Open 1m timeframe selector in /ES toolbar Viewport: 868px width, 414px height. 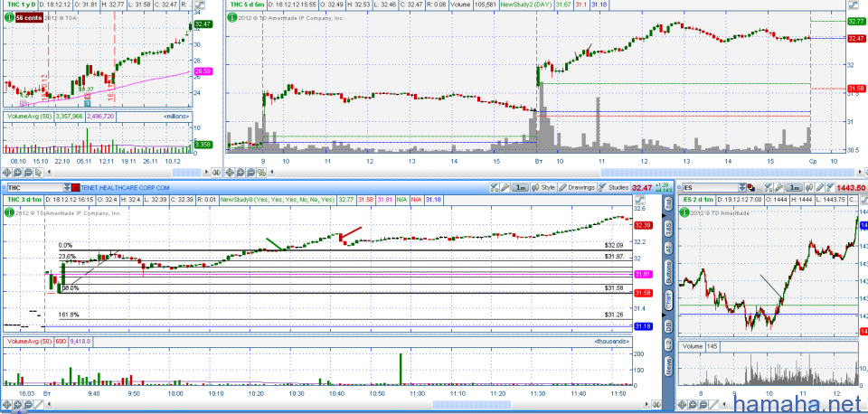(x=793, y=188)
